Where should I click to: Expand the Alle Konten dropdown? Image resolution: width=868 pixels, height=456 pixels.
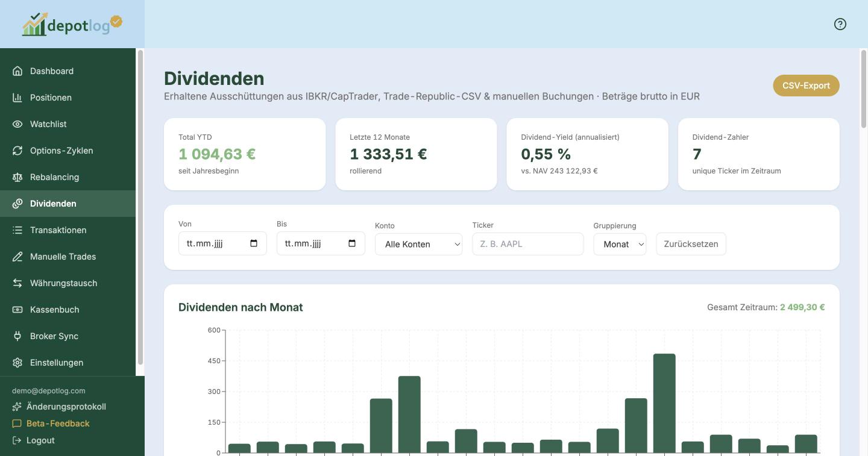click(x=418, y=244)
